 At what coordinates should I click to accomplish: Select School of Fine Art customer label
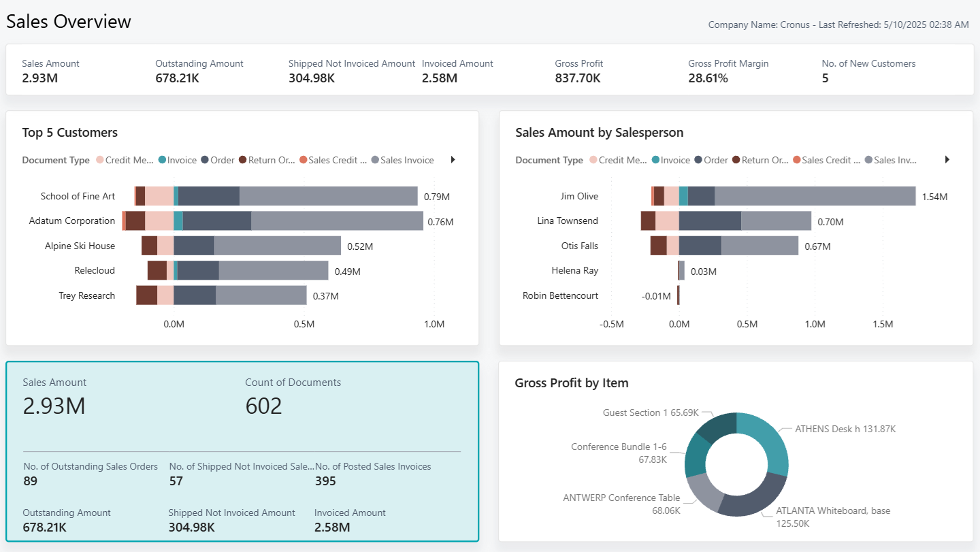(x=78, y=196)
